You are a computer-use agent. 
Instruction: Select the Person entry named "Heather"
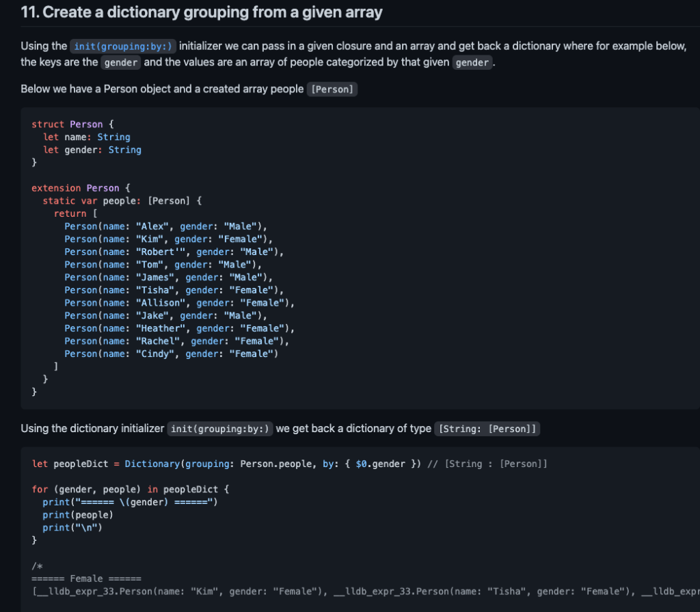coord(179,328)
